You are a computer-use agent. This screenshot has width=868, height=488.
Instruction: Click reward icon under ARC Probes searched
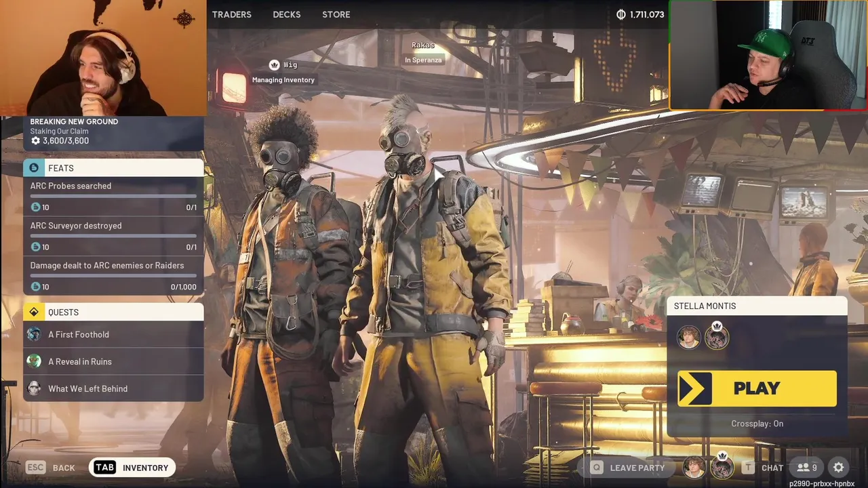point(35,207)
